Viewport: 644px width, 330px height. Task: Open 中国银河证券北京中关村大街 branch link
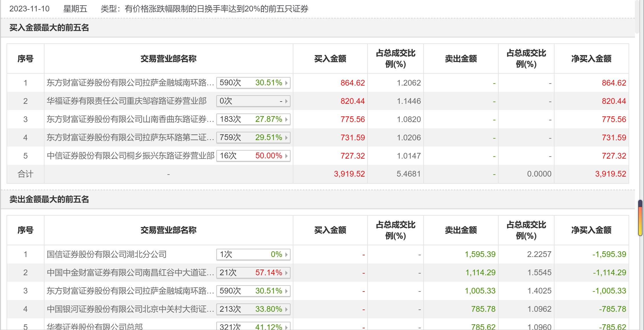(x=130, y=309)
